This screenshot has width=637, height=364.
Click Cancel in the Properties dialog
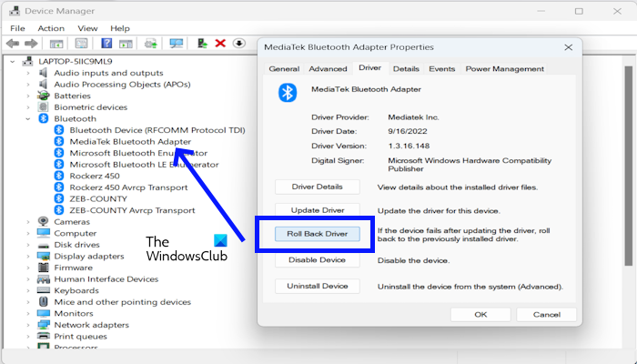pyautogui.click(x=546, y=315)
